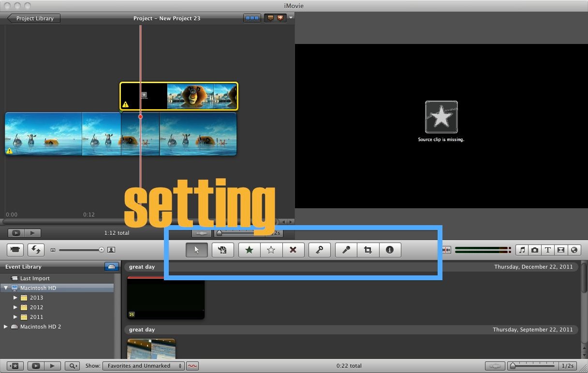Open the maps and backgrounds browser
The height and width of the screenshot is (373, 588).
[574, 250]
